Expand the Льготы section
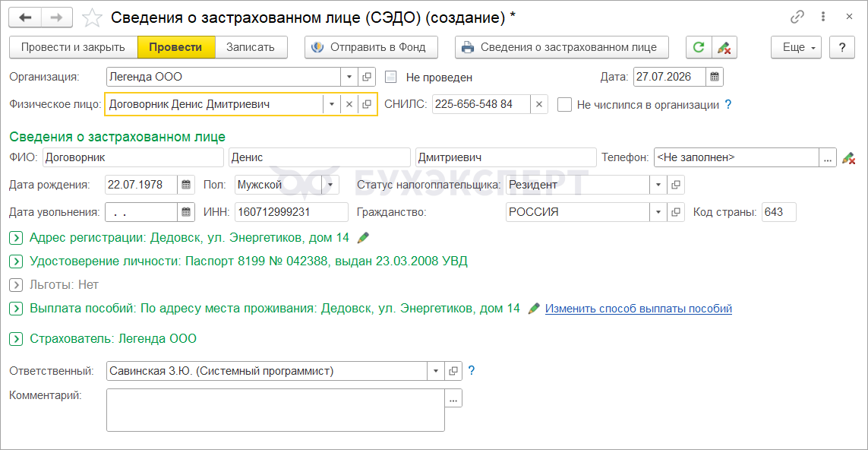868x450 pixels. (17, 285)
